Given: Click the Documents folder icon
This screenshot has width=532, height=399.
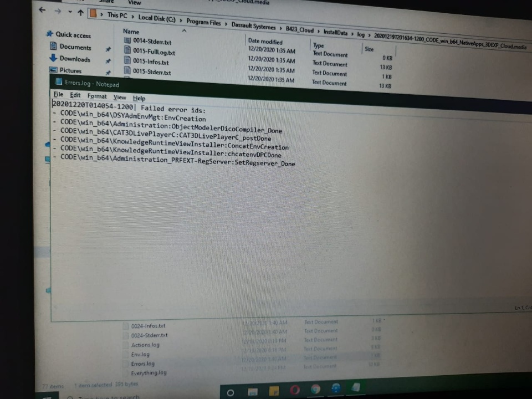Looking at the screenshot, I should (x=53, y=45).
